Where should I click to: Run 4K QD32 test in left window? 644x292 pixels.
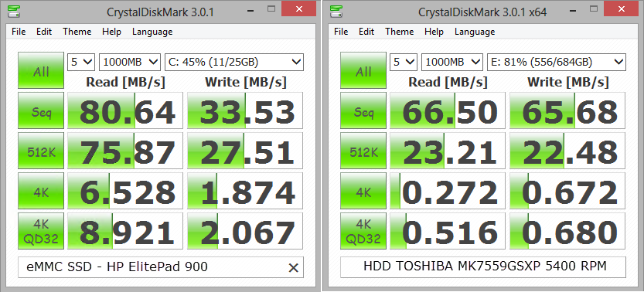coord(41,231)
